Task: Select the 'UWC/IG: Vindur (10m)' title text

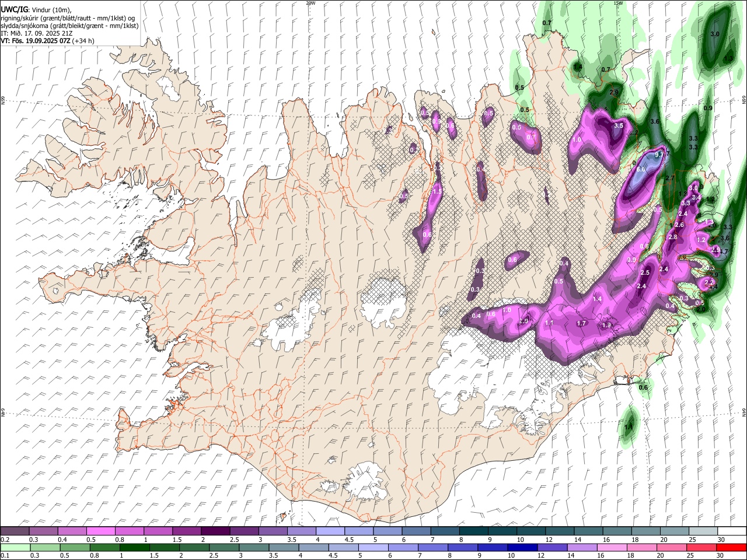Action: pos(36,9)
